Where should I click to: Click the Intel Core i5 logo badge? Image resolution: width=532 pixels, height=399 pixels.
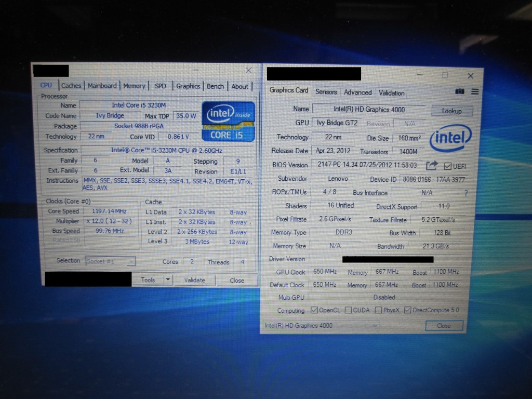[228, 121]
